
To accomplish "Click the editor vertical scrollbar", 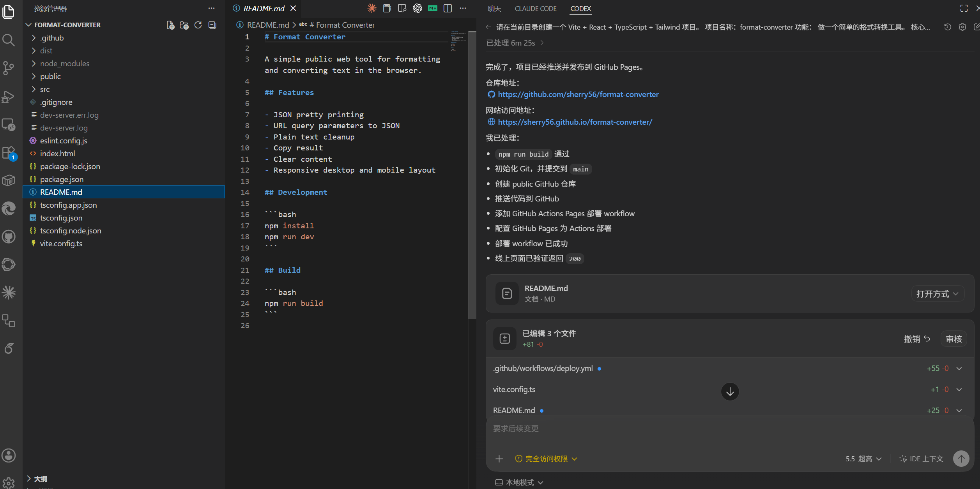I will 472,175.
